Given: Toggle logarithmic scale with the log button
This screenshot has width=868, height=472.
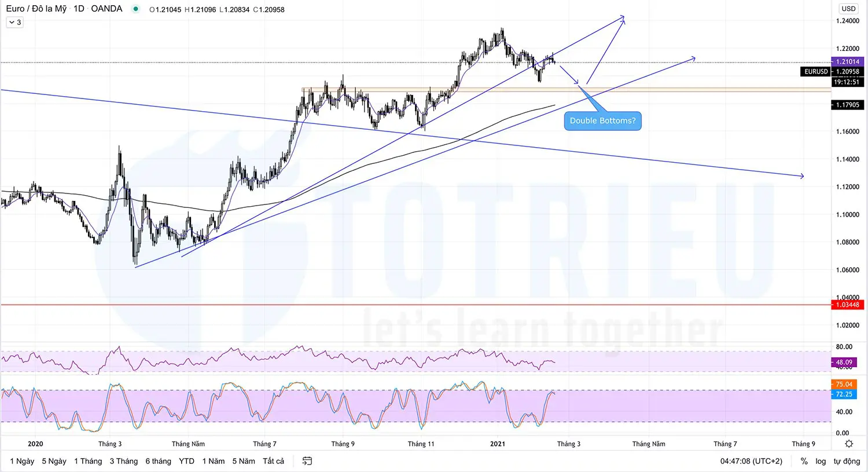Looking at the screenshot, I should click(821, 461).
